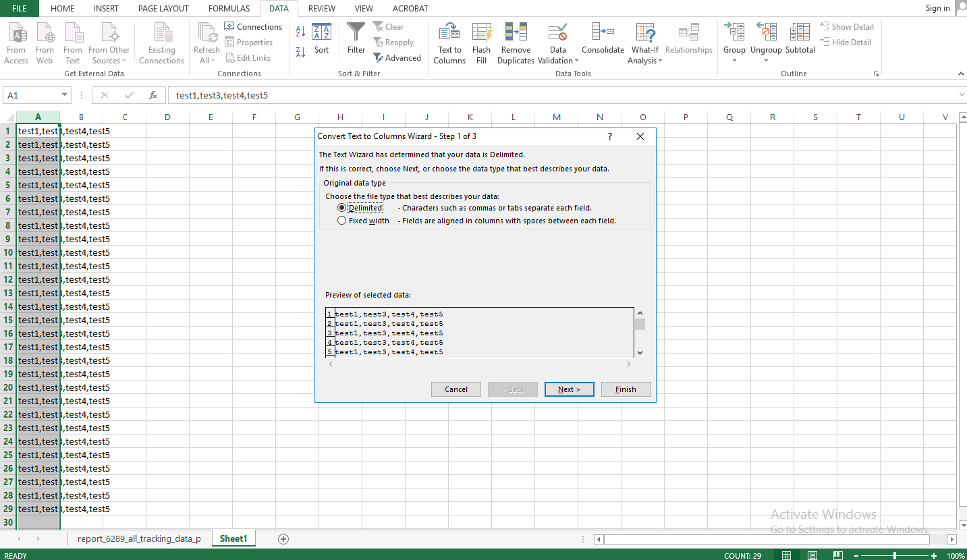This screenshot has width=967, height=560.
Task: Open report_6289_all_tracking_data_p sheet tab
Action: [139, 538]
